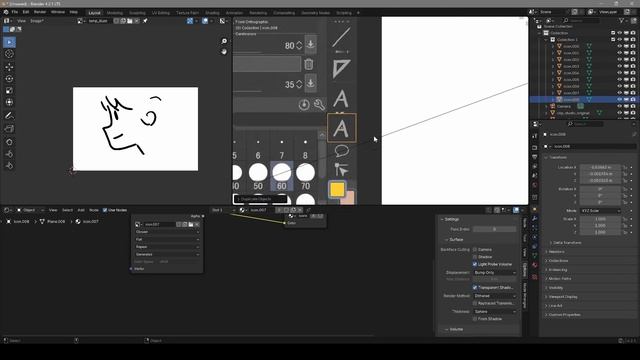Open the Material properties tab
Screen dimensions: 640x360
coord(535,265)
